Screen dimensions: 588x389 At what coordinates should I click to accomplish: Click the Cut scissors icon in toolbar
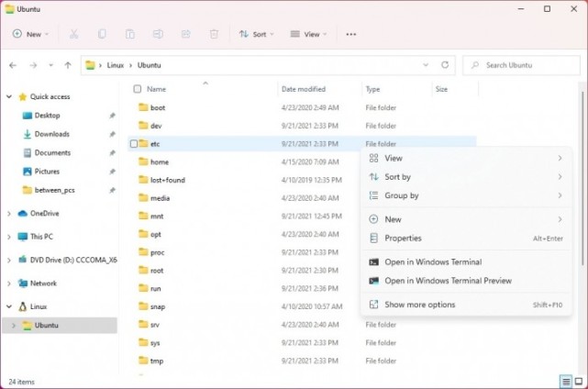pyautogui.click(x=74, y=34)
